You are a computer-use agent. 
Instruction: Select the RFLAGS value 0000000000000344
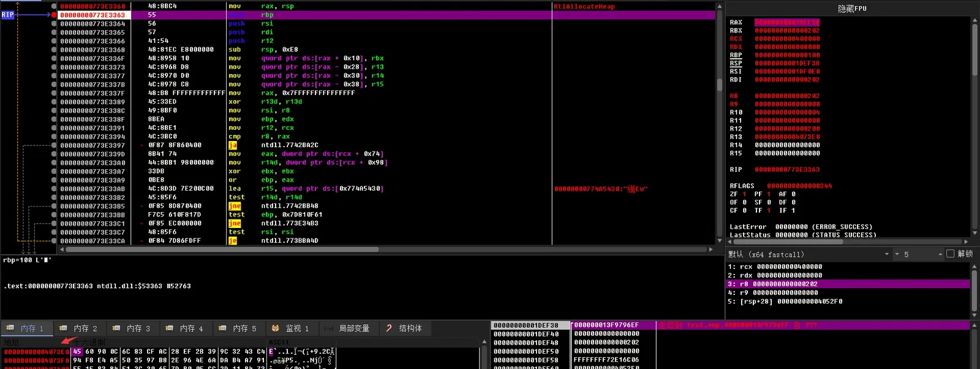(x=799, y=186)
